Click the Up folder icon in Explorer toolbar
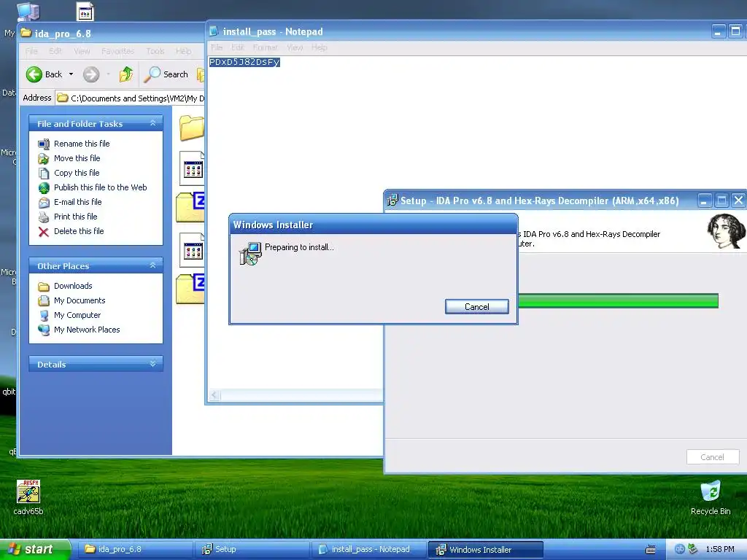Viewport: 747px width, 560px height. [x=126, y=74]
